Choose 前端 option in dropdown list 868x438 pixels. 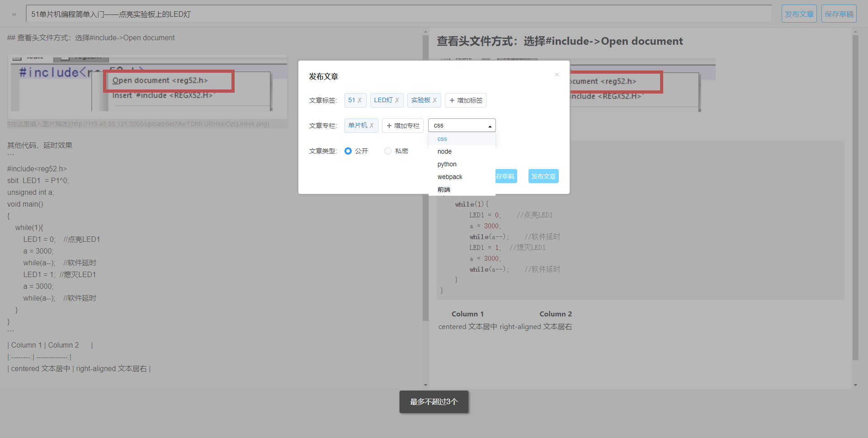coord(462,189)
